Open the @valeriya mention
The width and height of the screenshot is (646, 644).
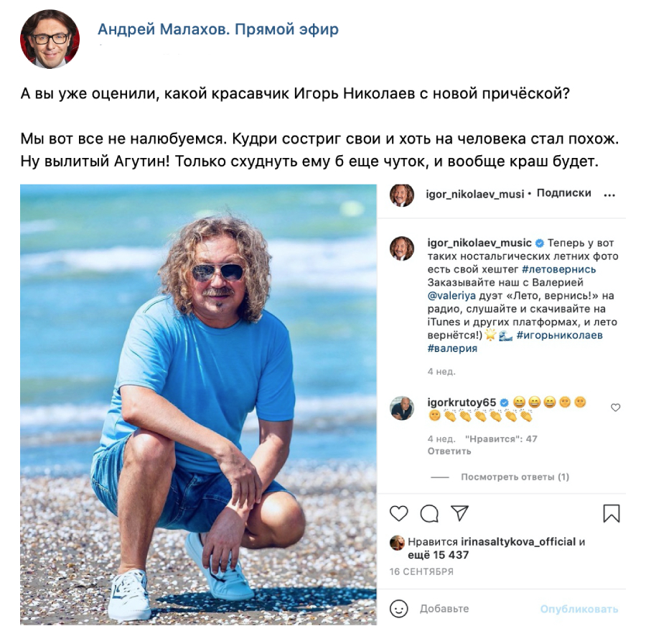pos(451,296)
